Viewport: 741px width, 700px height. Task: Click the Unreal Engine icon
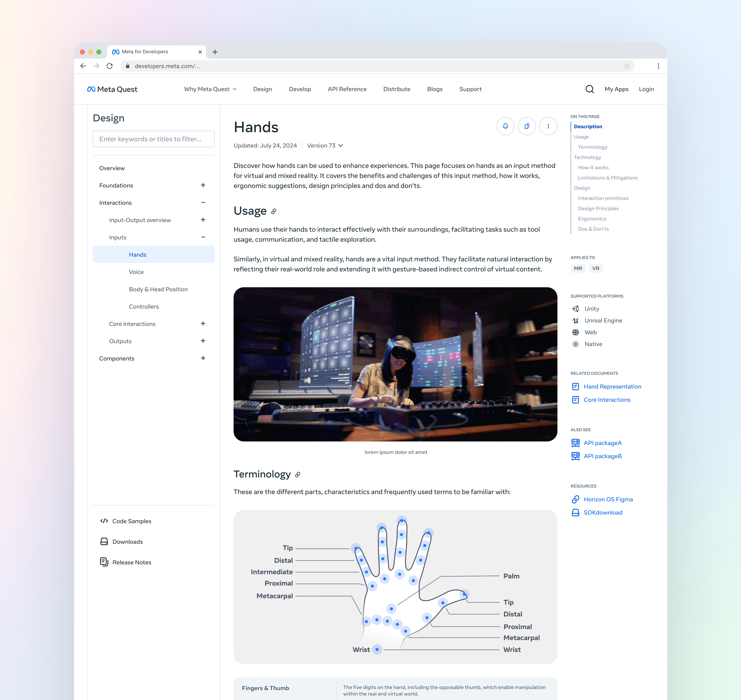click(576, 321)
